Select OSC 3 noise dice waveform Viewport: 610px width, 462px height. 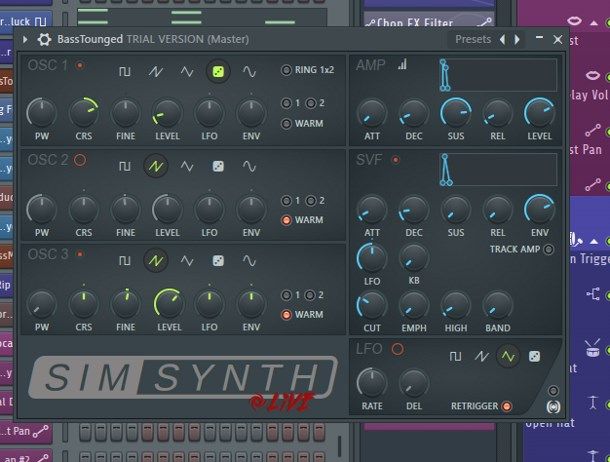click(218, 261)
